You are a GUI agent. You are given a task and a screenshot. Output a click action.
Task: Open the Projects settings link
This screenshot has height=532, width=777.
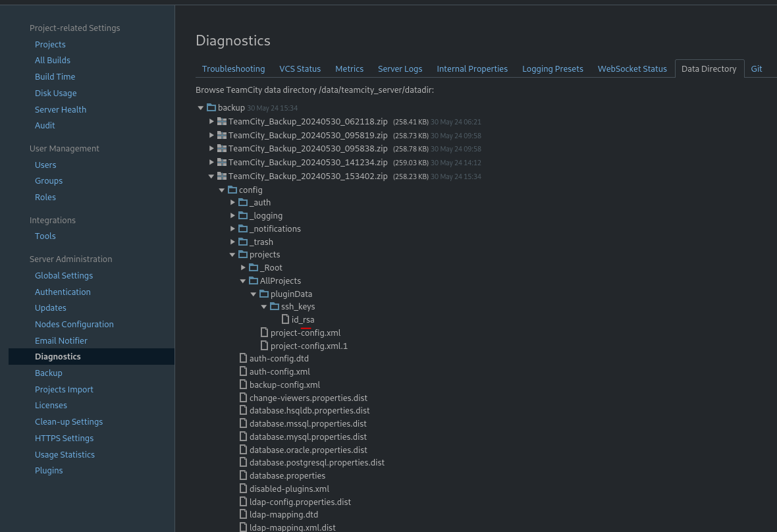(x=50, y=44)
